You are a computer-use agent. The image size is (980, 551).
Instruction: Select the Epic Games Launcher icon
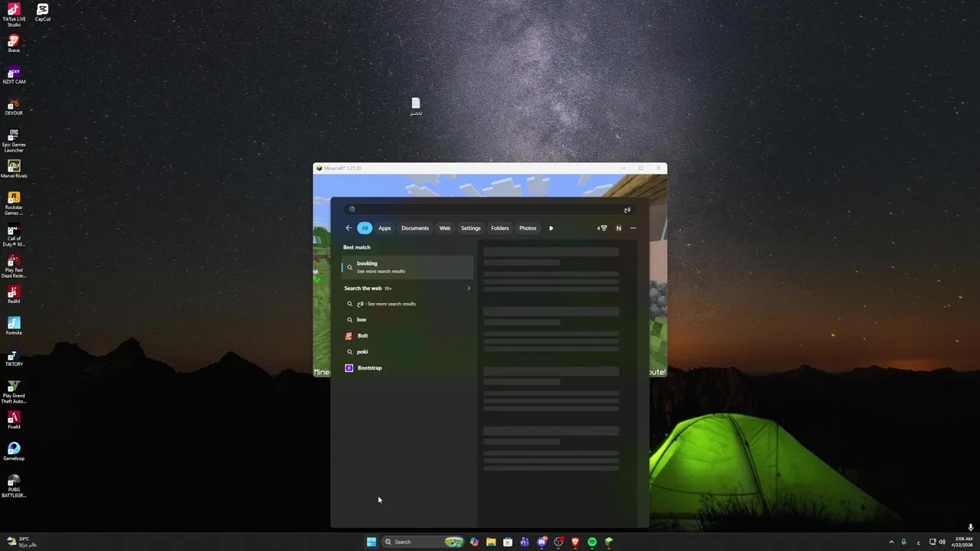[14, 141]
